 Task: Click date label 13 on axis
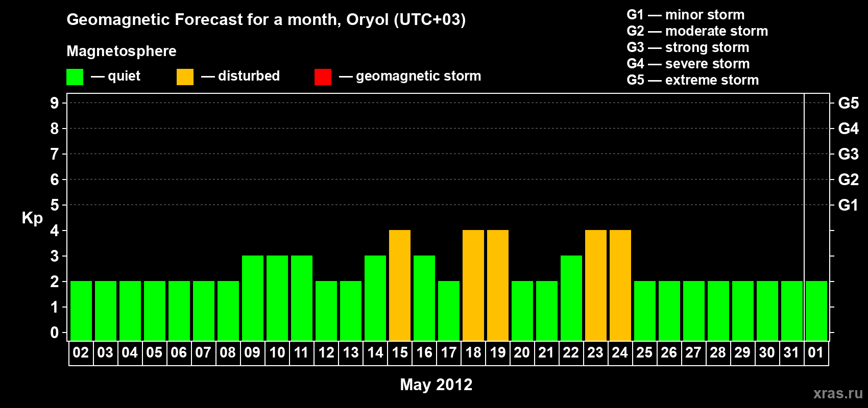click(350, 353)
